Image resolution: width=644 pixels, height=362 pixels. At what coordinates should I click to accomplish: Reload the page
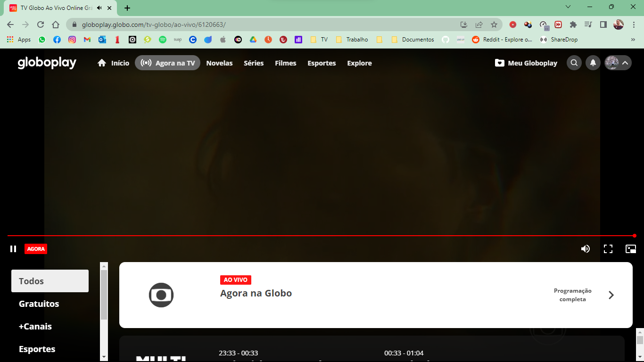pos(41,25)
